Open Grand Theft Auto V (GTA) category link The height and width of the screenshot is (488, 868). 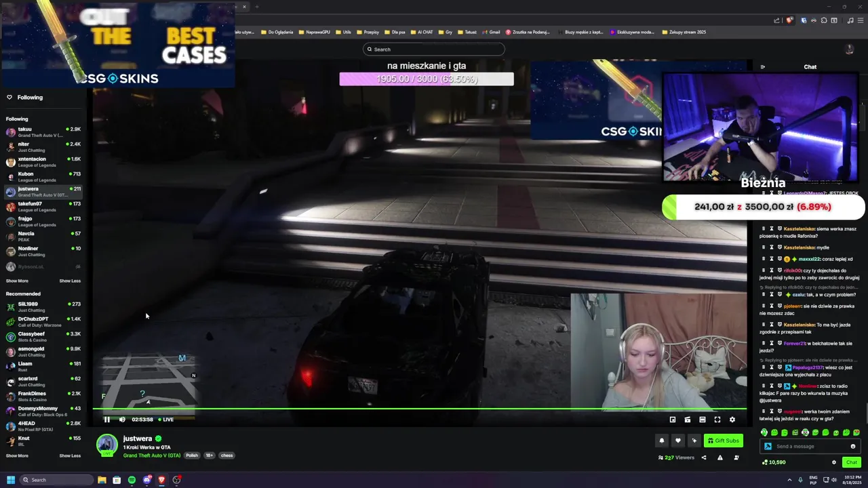(152, 455)
